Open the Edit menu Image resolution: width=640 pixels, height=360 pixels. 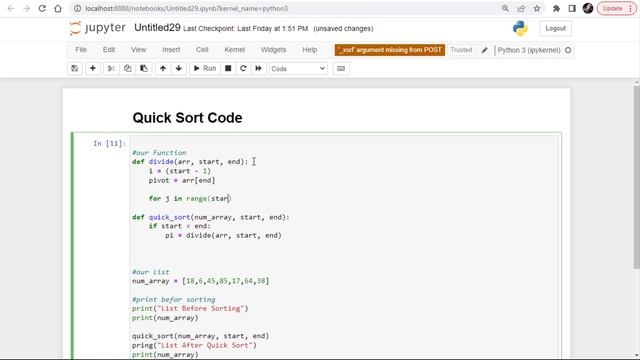click(x=109, y=50)
